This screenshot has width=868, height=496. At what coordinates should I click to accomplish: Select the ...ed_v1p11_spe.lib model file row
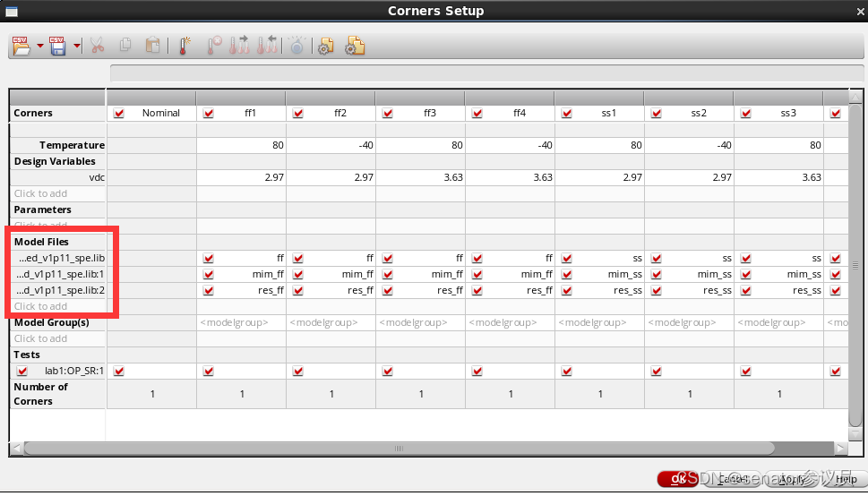click(x=57, y=258)
